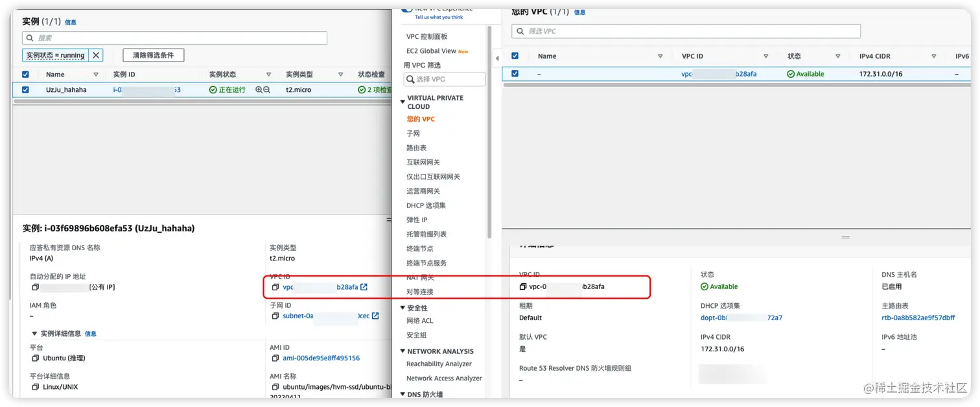This screenshot has height=407, width=980.
Task: Click Clear filters button
Action: click(154, 55)
